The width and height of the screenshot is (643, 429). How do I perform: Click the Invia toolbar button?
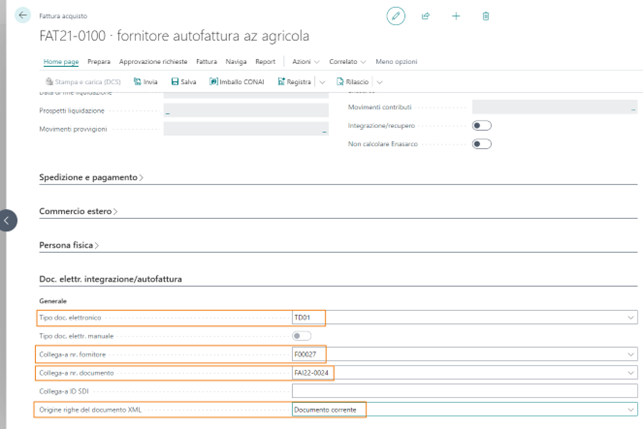(146, 82)
